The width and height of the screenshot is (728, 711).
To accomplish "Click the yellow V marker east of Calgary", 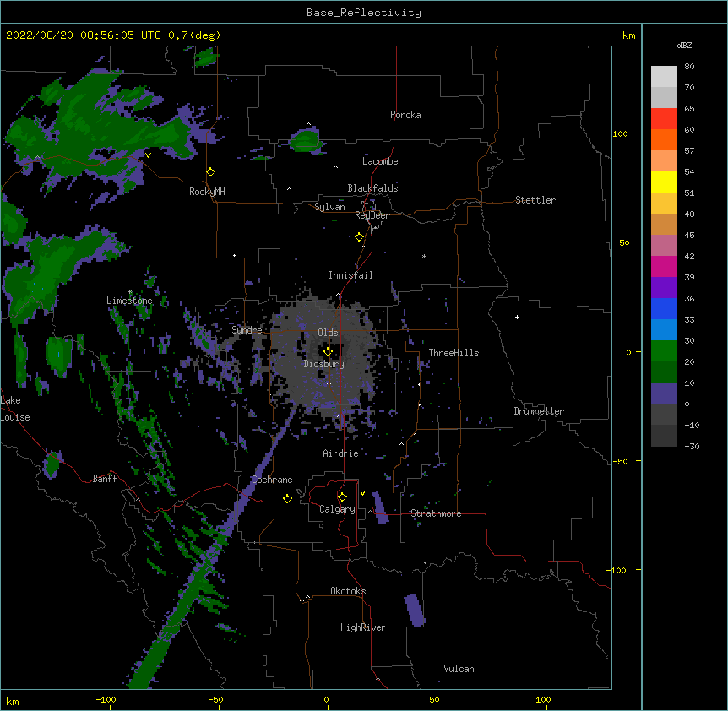I will 362,493.
